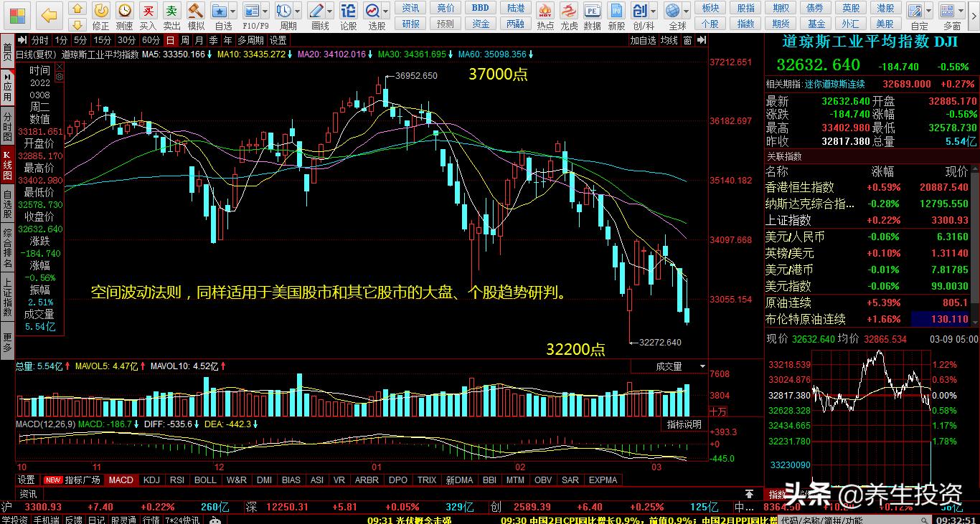The height and width of the screenshot is (524, 980).
Task: Expand the 画线 drawing dropdown arrow
Action: (x=330, y=11)
